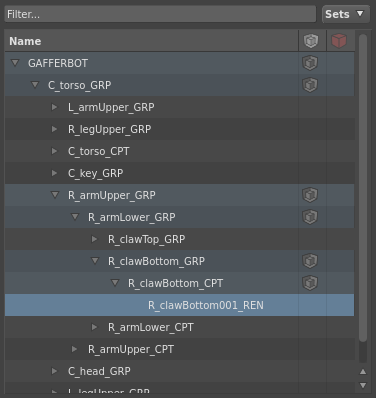Select the C_key_GRP item

pyautogui.click(x=96, y=173)
